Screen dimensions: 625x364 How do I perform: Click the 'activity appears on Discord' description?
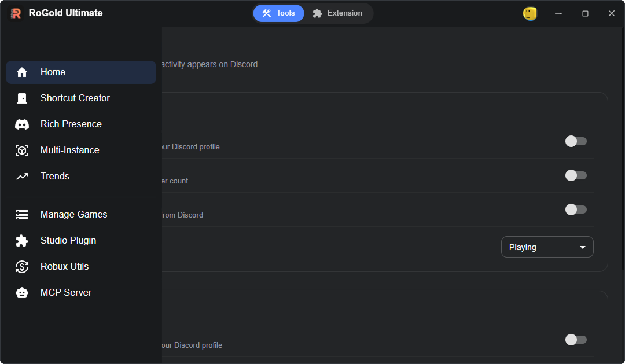209,65
